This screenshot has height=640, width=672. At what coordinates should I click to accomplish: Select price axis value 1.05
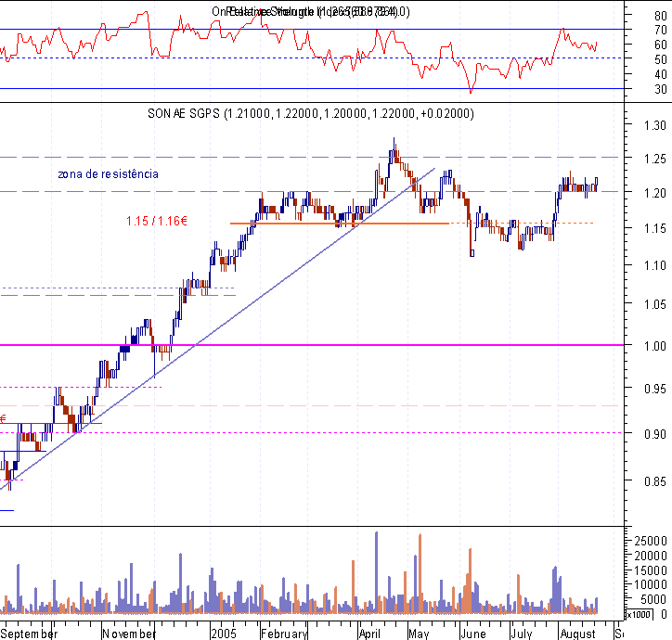coord(654,304)
